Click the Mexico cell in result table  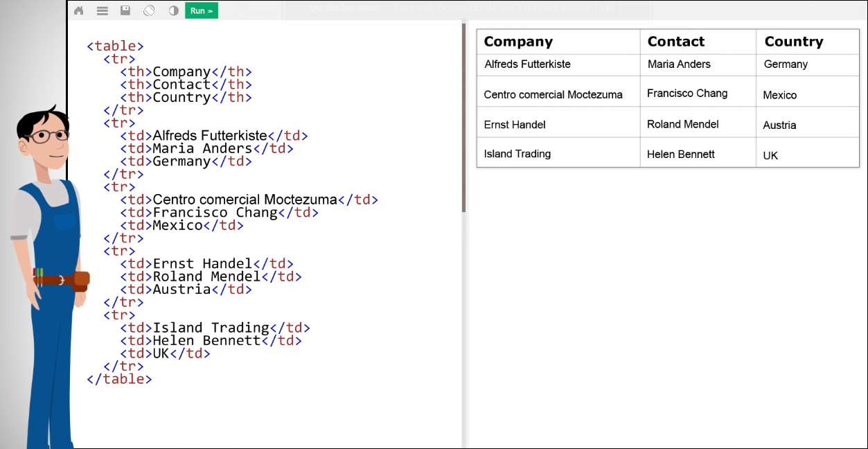(x=779, y=95)
